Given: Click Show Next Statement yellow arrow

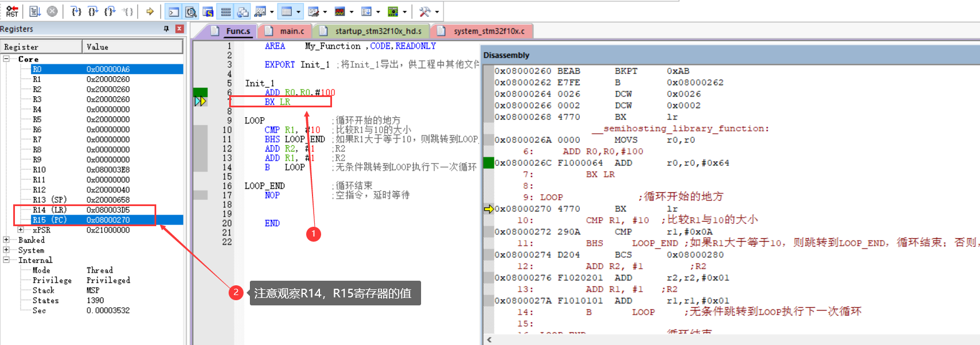Looking at the screenshot, I should (x=150, y=11).
